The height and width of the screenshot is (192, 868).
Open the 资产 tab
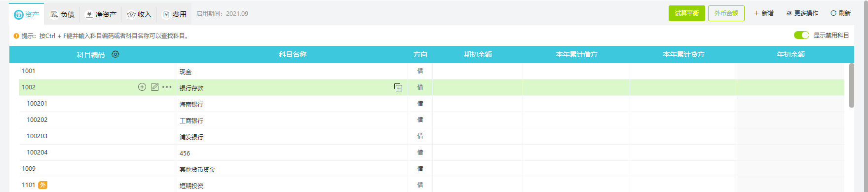[27, 14]
